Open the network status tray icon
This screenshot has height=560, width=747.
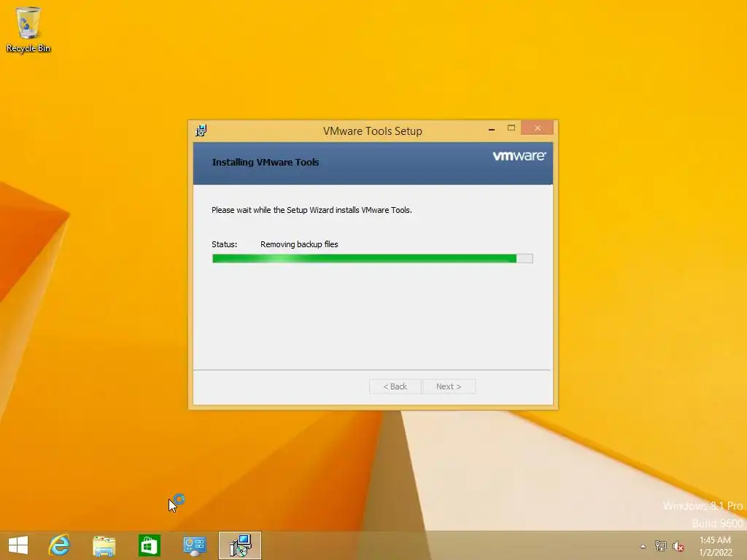point(660,546)
